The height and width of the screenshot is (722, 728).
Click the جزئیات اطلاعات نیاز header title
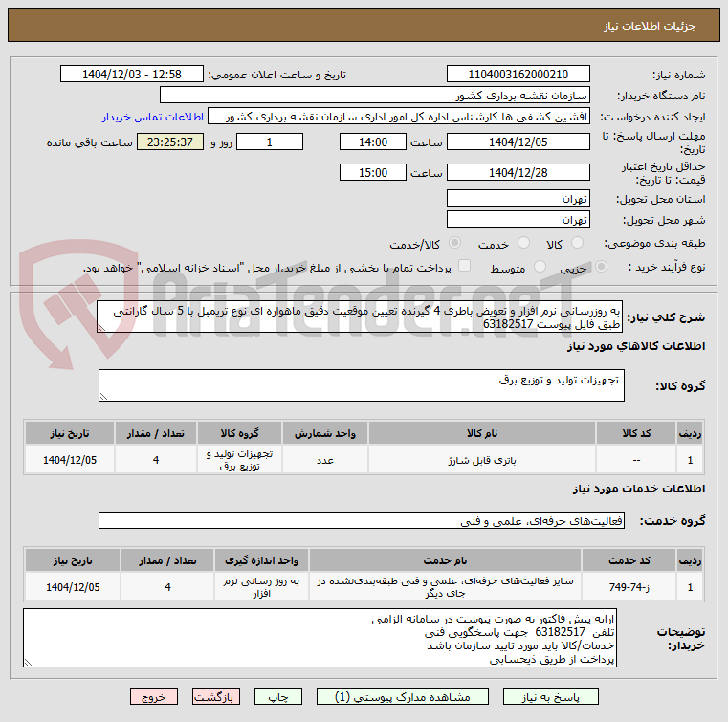click(650, 26)
